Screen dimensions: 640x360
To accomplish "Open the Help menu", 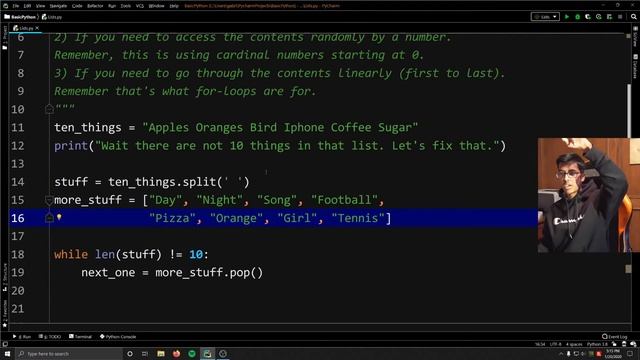I will [174, 6].
